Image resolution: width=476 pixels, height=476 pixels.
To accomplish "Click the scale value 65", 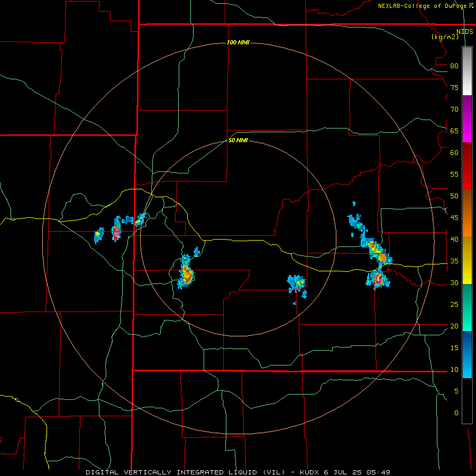I will pos(454,131).
